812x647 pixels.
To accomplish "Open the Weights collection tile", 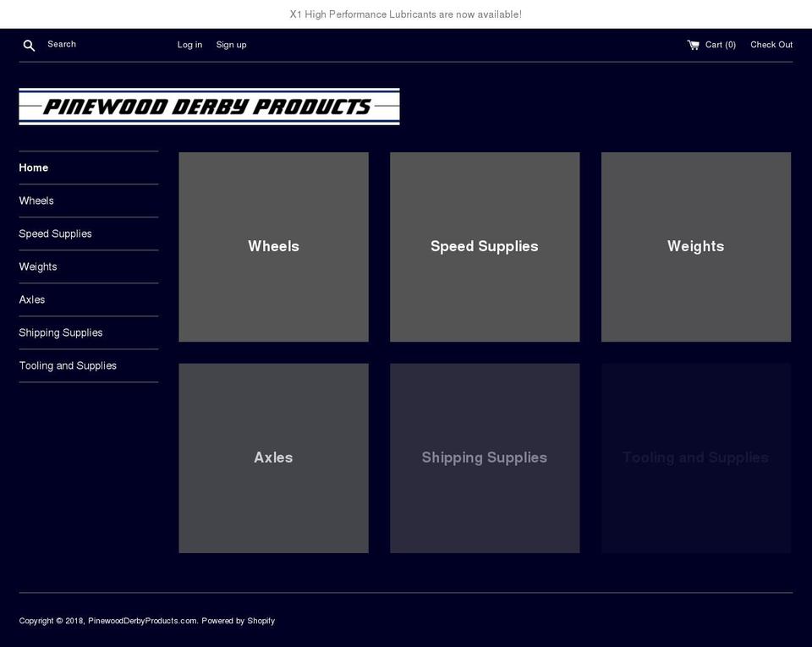I will pyautogui.click(x=696, y=247).
